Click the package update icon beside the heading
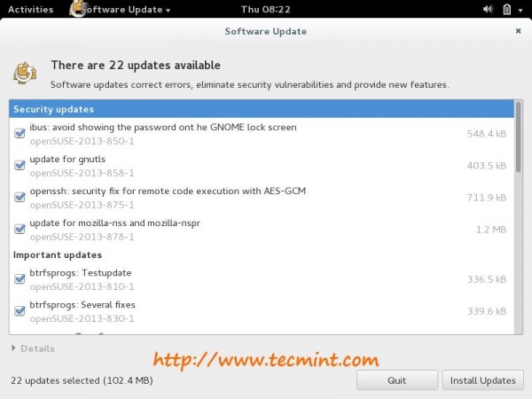 25,73
